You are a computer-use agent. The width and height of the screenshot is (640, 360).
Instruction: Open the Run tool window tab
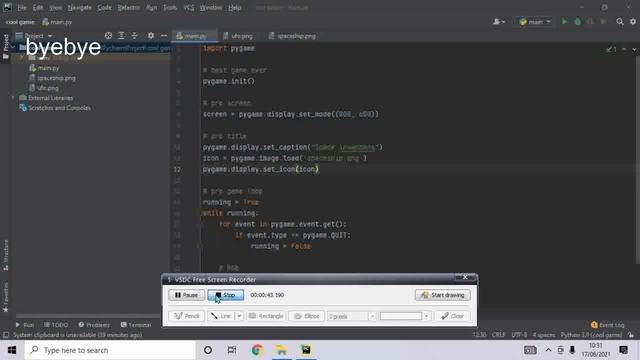24,325
